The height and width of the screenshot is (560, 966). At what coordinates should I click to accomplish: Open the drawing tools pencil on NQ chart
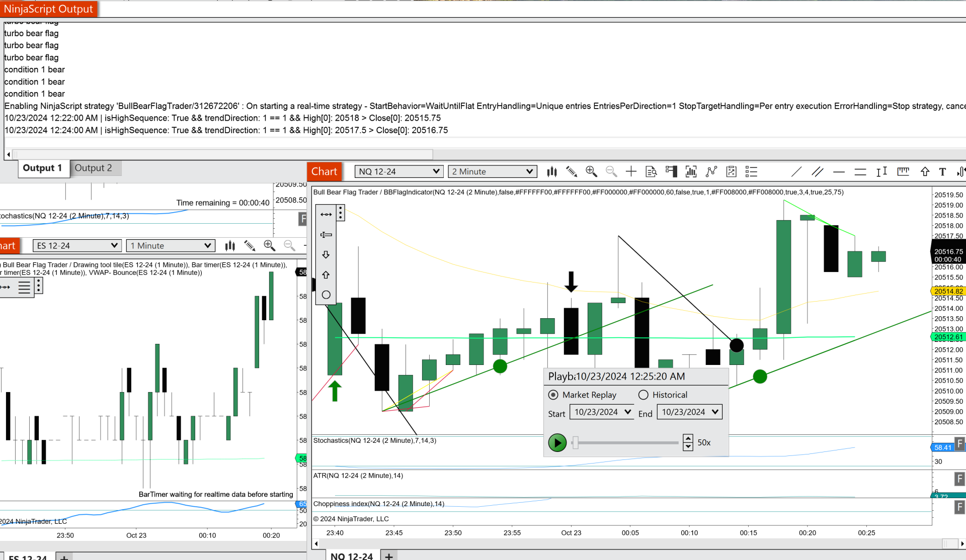[572, 172]
